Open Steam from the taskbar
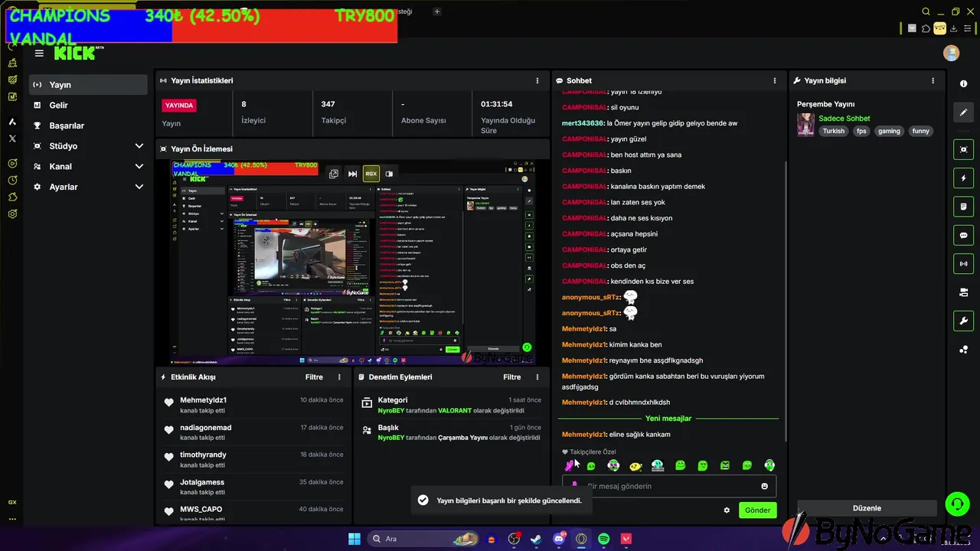 click(x=536, y=539)
